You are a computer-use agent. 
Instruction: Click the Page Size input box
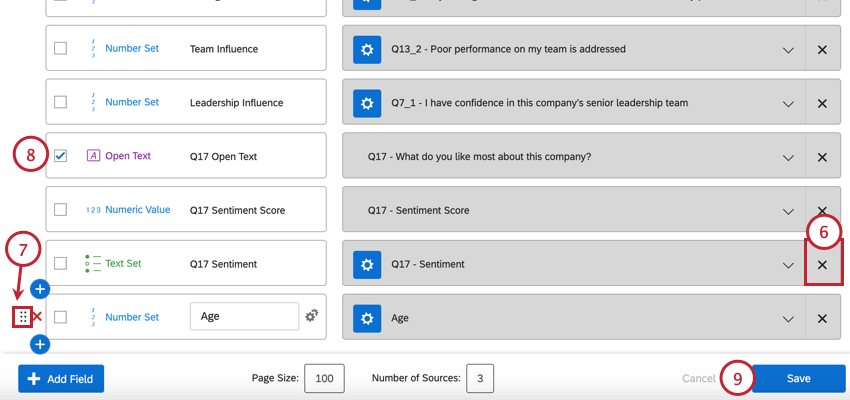click(324, 379)
